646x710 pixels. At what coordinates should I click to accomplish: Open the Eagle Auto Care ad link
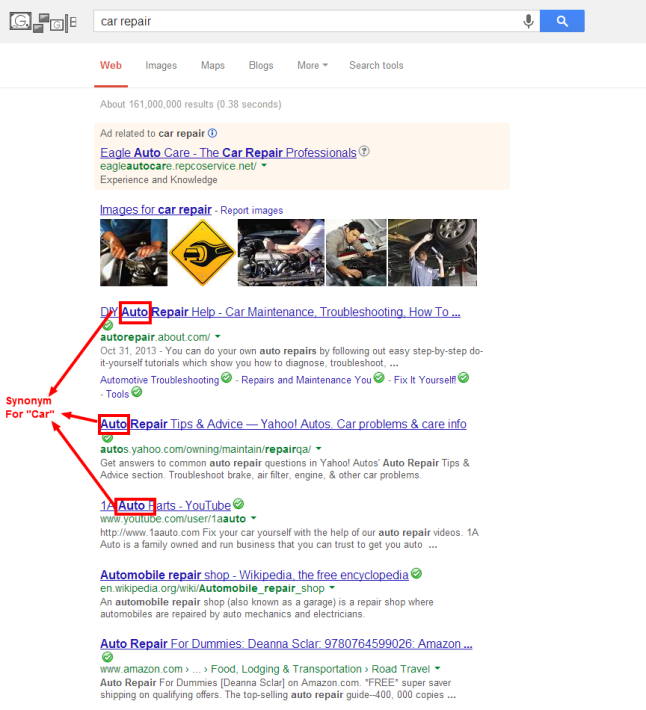pos(228,153)
